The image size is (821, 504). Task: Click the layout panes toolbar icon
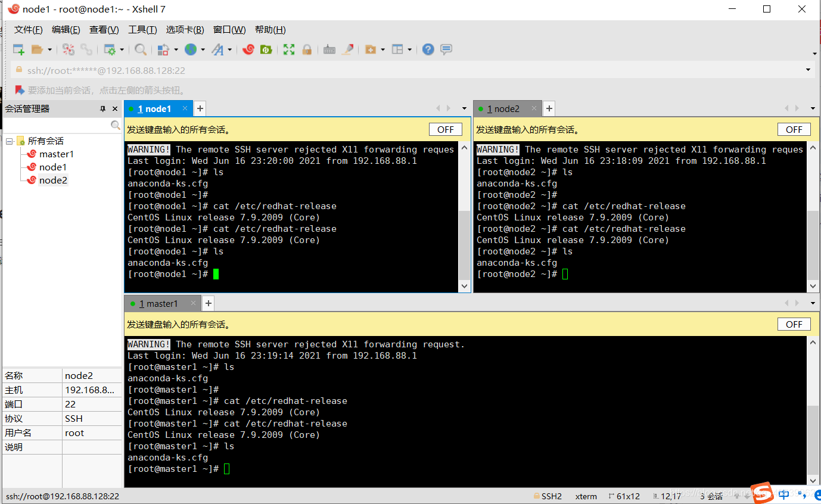point(397,49)
